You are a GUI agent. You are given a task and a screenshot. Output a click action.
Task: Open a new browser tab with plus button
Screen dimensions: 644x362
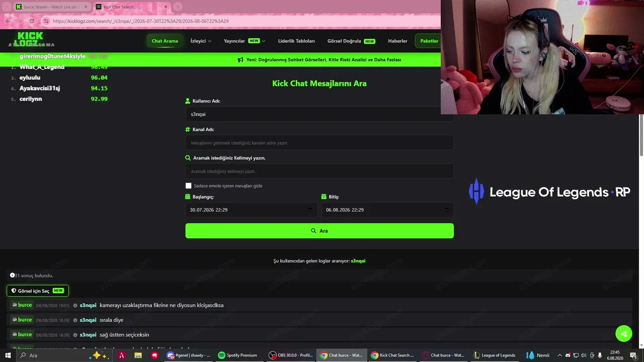coord(178,7)
